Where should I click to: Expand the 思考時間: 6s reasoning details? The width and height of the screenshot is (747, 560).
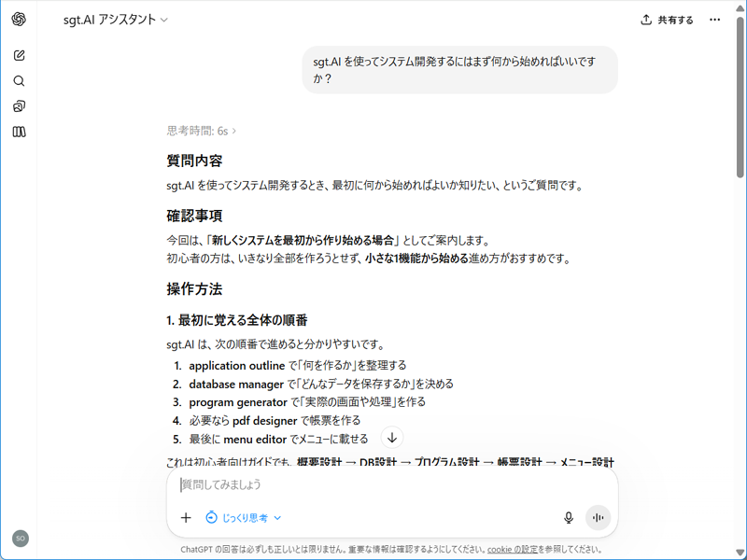pyautogui.click(x=201, y=131)
